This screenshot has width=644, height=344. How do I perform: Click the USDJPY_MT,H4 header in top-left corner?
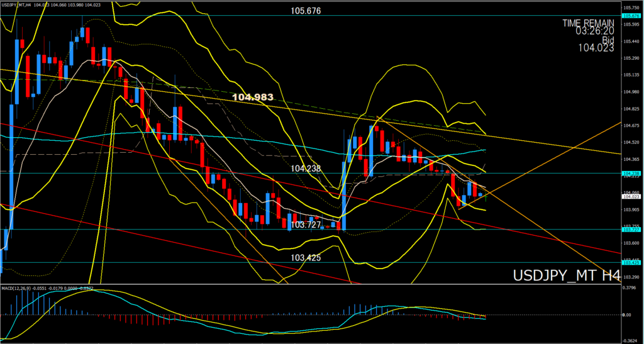pos(17,4)
